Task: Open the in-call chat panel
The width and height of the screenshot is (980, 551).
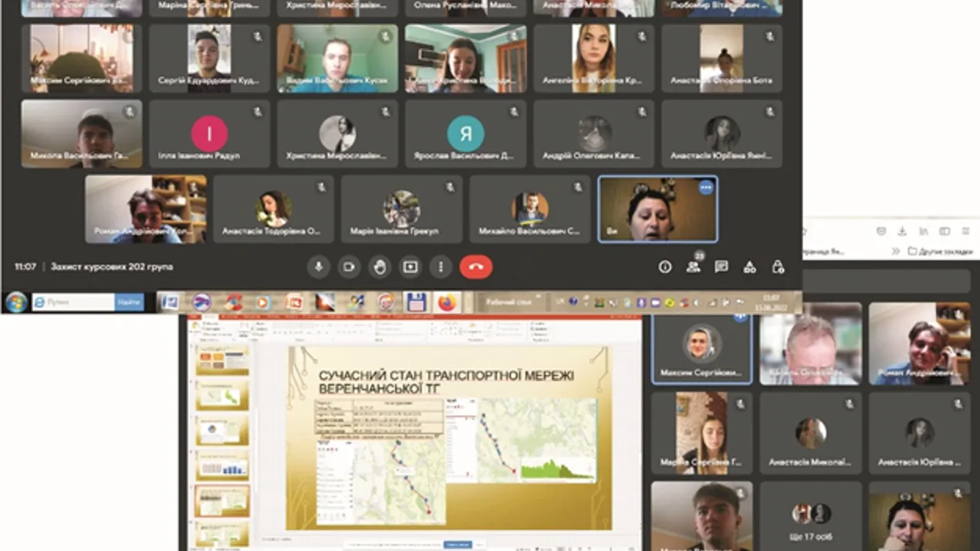Action: [x=721, y=267]
